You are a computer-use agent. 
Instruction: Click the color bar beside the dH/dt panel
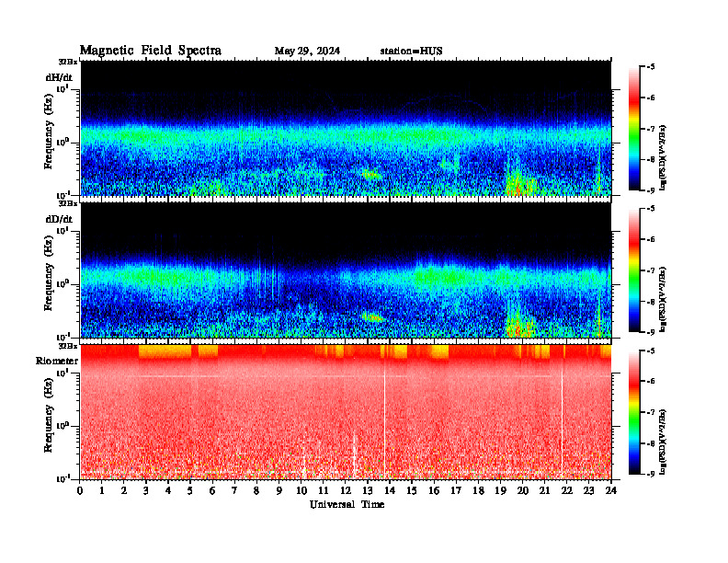[x=634, y=129]
